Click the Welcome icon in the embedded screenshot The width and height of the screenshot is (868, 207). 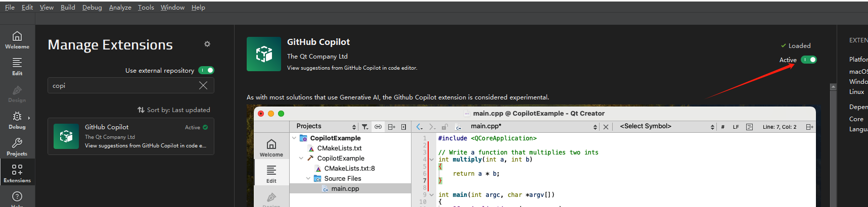271,144
